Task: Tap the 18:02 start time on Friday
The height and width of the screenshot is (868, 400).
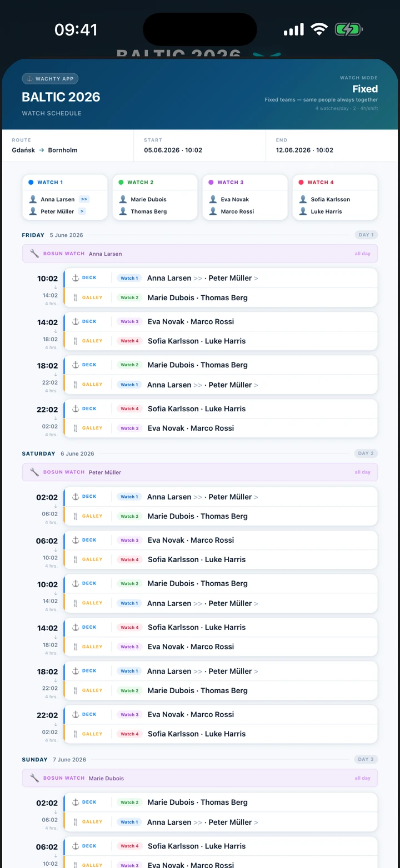Action: pyautogui.click(x=47, y=366)
